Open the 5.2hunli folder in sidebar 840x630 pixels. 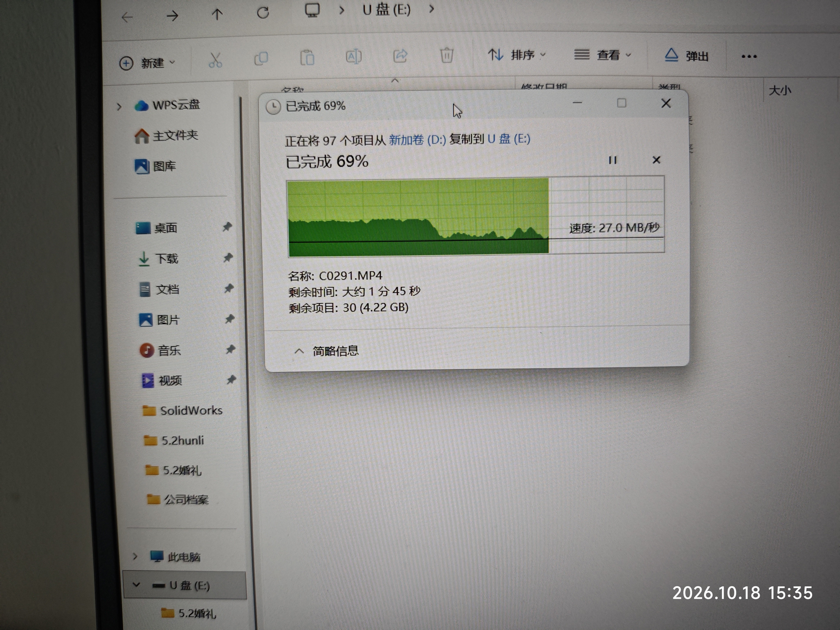173,441
